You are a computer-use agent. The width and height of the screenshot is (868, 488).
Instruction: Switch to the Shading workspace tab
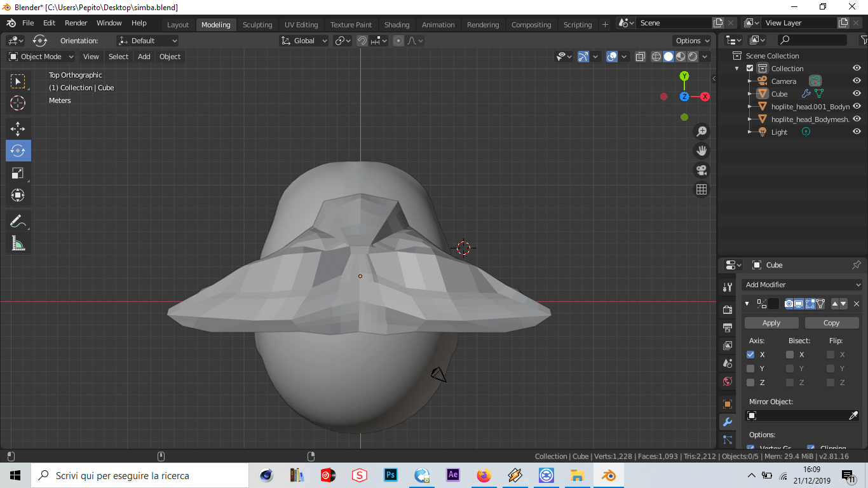point(397,25)
